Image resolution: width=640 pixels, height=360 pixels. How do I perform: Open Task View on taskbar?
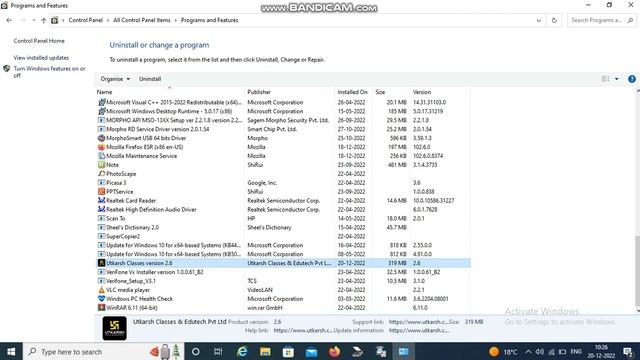point(218,351)
